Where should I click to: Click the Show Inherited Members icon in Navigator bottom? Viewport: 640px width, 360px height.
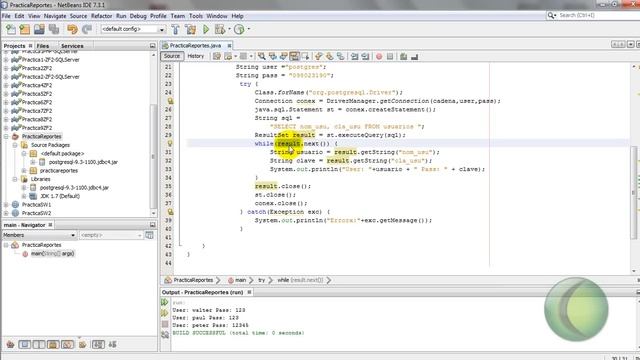click(10, 344)
